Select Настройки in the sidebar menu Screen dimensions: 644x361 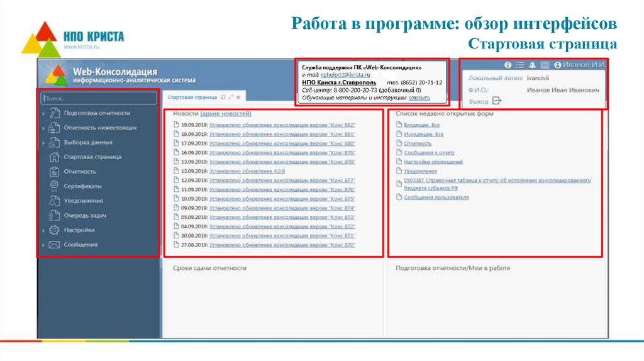click(x=79, y=230)
